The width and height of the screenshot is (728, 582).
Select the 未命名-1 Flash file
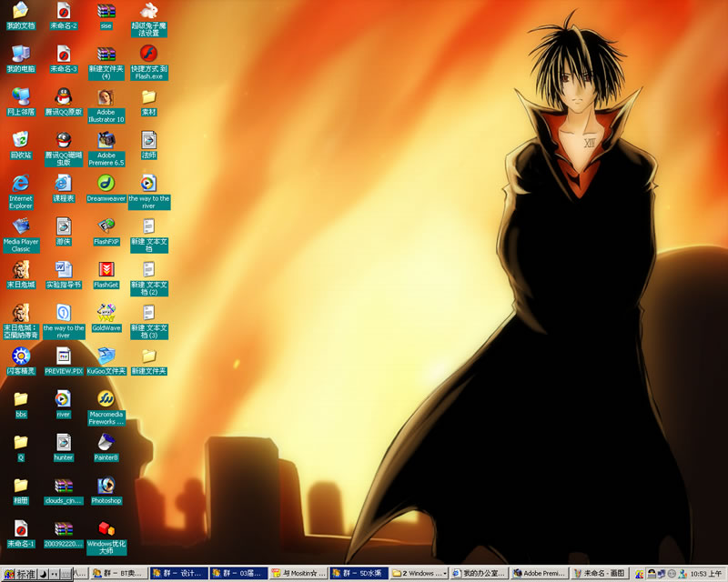pyautogui.click(x=20, y=534)
